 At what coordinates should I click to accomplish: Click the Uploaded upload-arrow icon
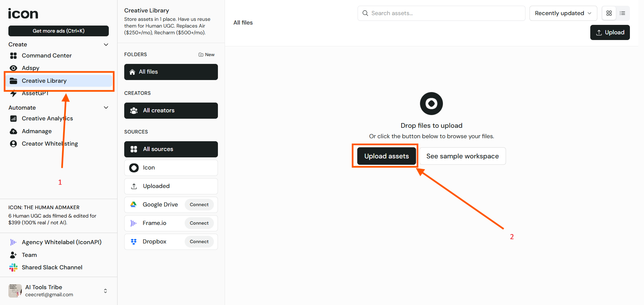[x=134, y=186]
